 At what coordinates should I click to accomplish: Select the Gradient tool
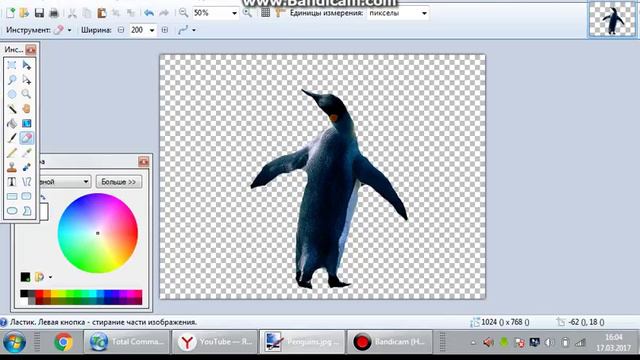click(x=27, y=123)
